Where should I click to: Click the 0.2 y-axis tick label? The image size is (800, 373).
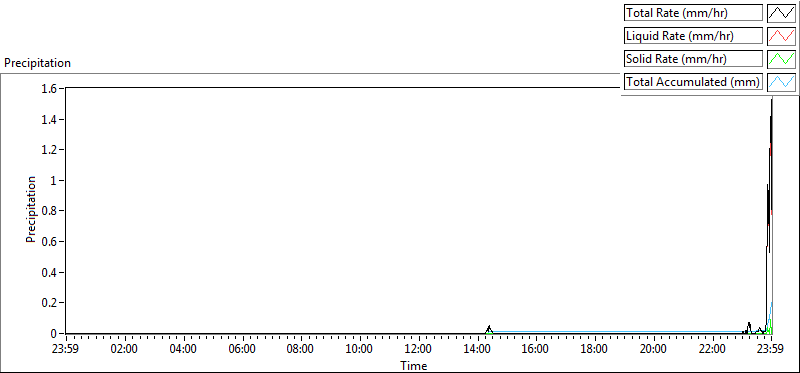[50, 303]
